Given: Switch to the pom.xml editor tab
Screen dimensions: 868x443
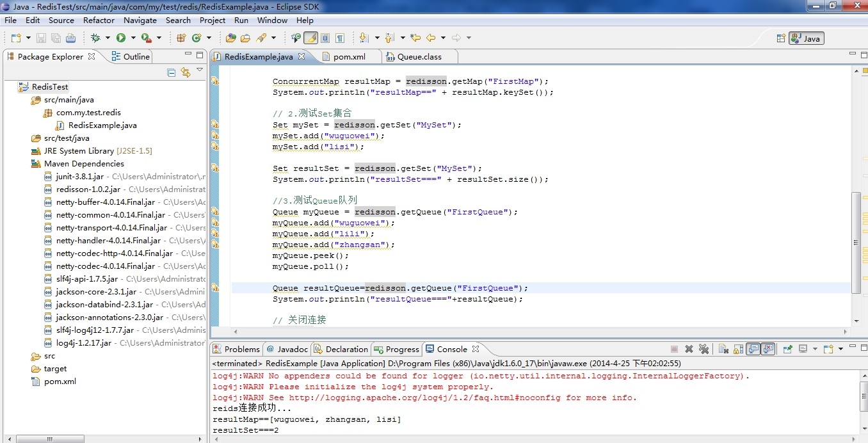Looking at the screenshot, I should [x=349, y=57].
